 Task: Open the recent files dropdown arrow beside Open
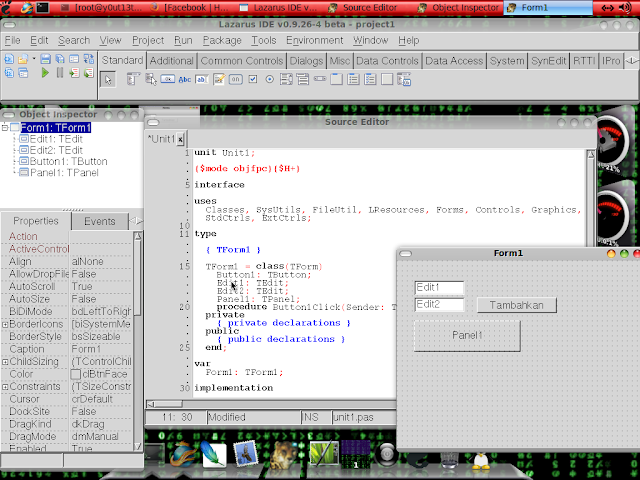pyautogui.click(x=33, y=59)
